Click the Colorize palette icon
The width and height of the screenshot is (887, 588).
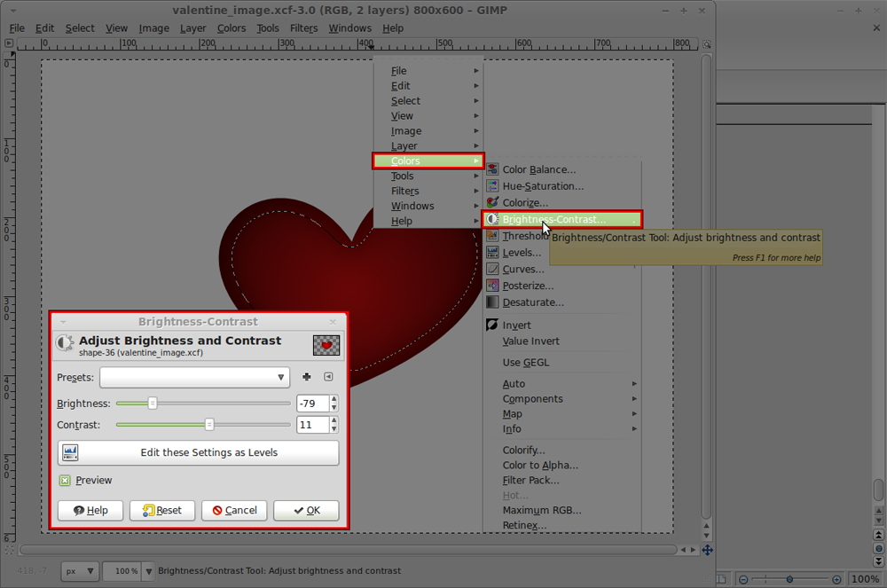tap(492, 202)
